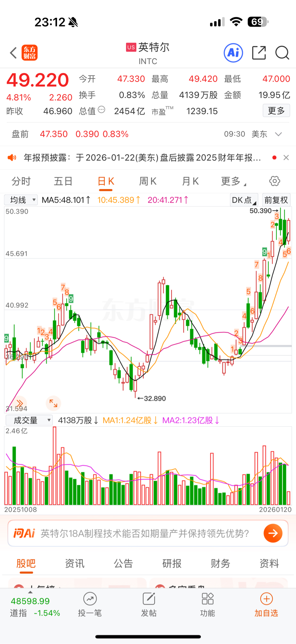Tap the INTC ticker symbol
Viewport: 296px width, 644px height.
(148, 61)
